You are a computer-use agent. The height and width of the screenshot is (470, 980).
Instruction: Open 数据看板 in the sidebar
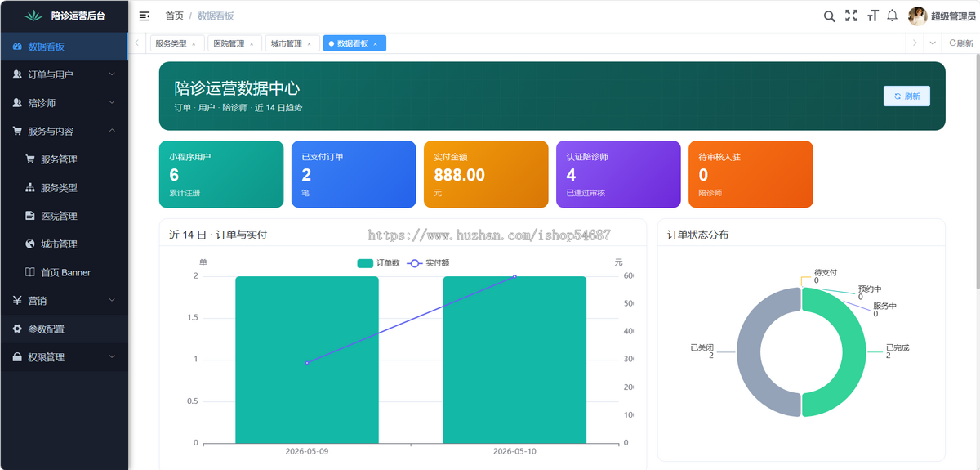[64, 47]
